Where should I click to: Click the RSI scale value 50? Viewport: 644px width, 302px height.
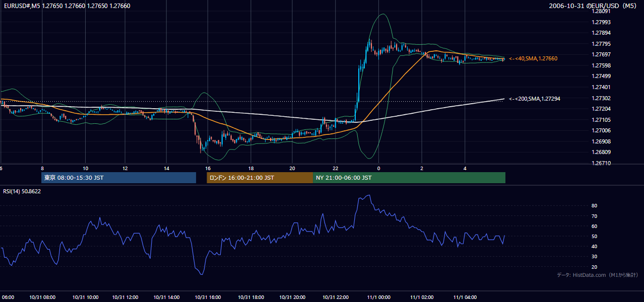(595, 236)
